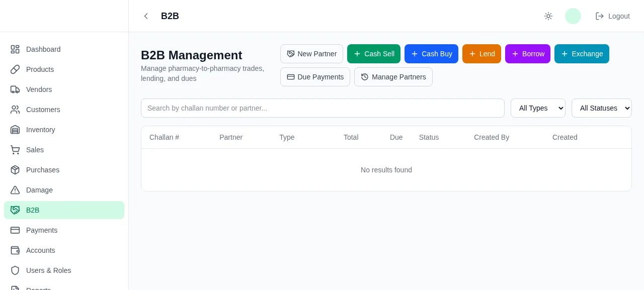Click the Accounts wallet icon
644x290 pixels.
point(15,250)
